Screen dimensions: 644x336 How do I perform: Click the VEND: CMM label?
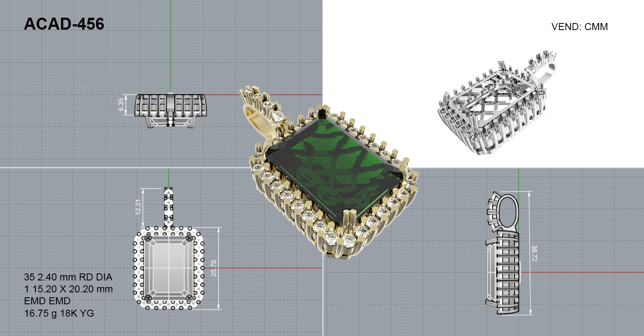pos(579,27)
